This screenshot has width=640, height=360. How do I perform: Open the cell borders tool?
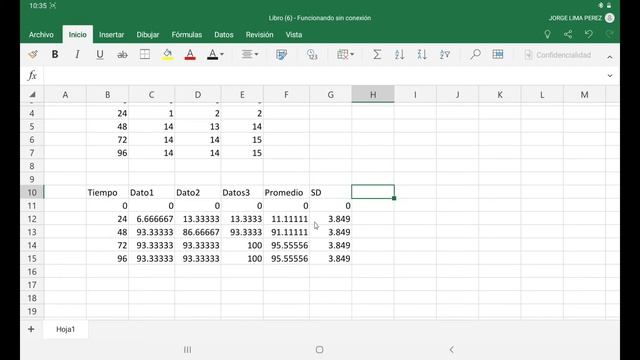144,54
